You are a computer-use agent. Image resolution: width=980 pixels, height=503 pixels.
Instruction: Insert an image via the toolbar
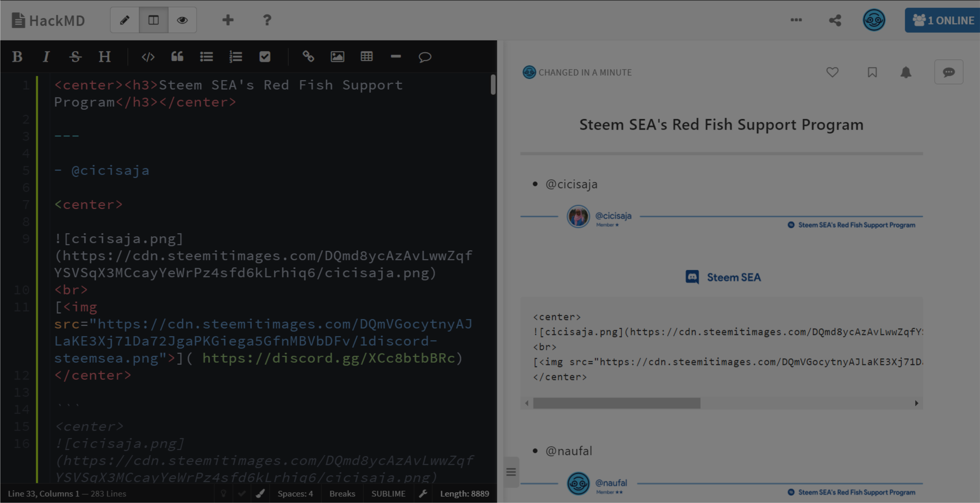(x=337, y=57)
